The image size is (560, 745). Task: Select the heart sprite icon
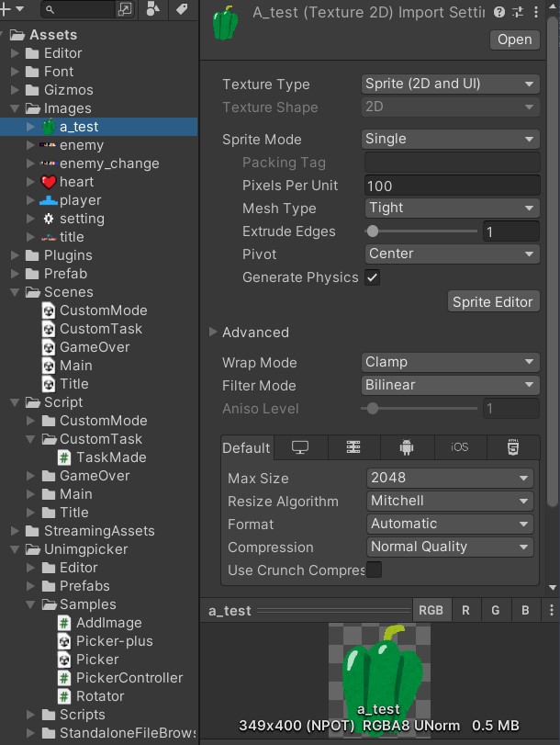(49, 182)
